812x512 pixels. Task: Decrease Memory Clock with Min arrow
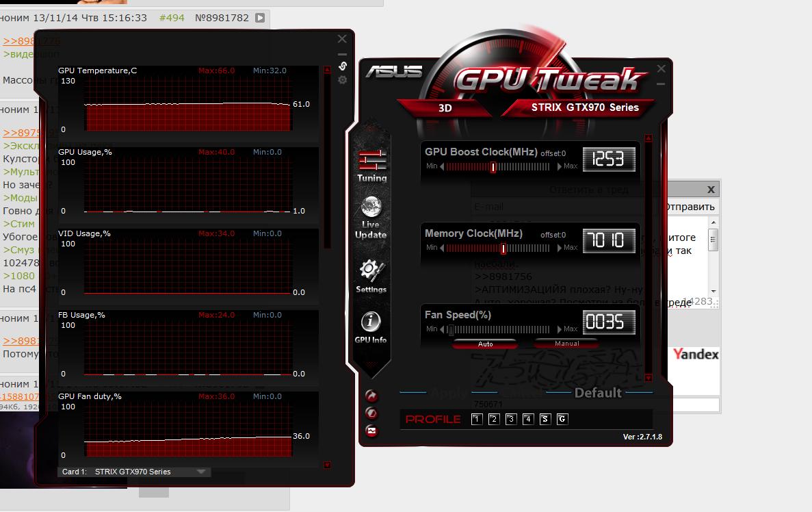442,248
